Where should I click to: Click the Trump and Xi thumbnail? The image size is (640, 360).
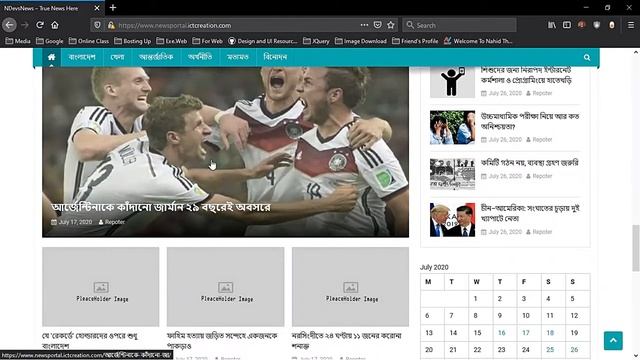452,220
